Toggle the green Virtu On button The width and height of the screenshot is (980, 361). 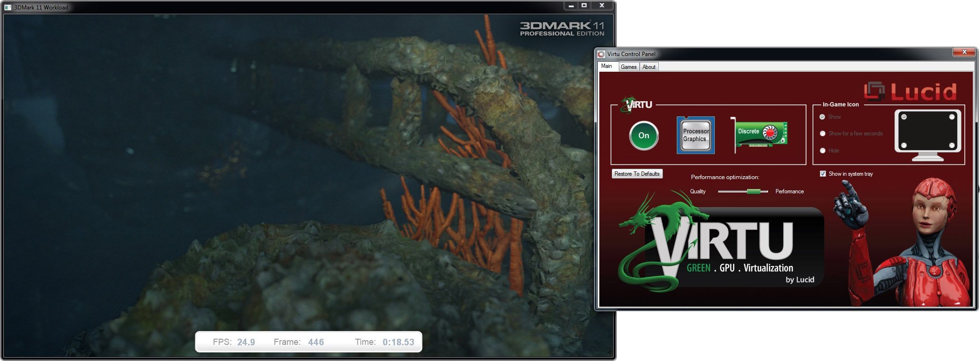coord(644,135)
